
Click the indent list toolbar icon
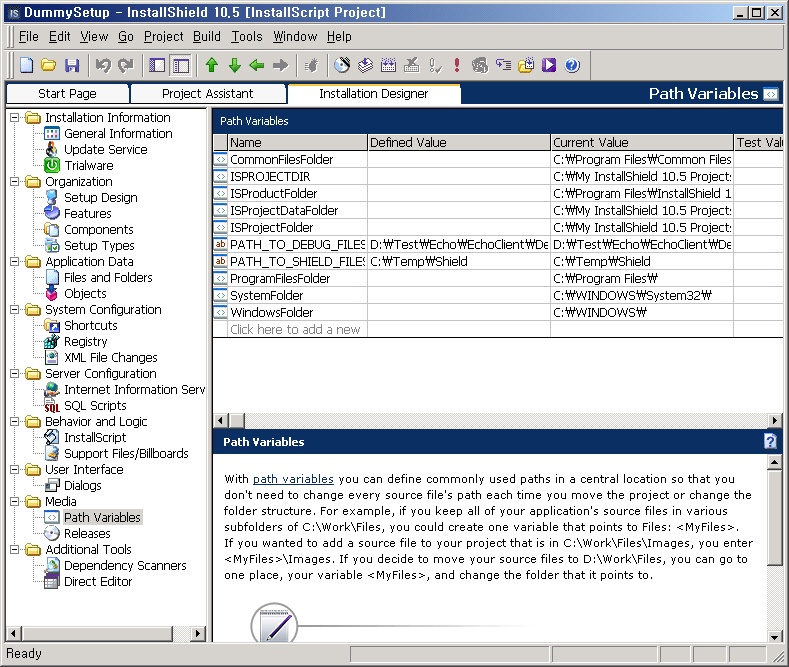click(x=503, y=65)
